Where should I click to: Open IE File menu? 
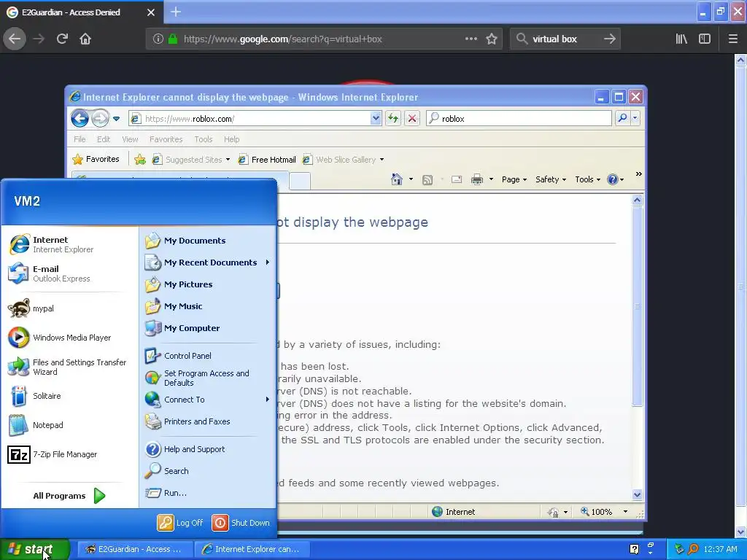click(x=80, y=139)
